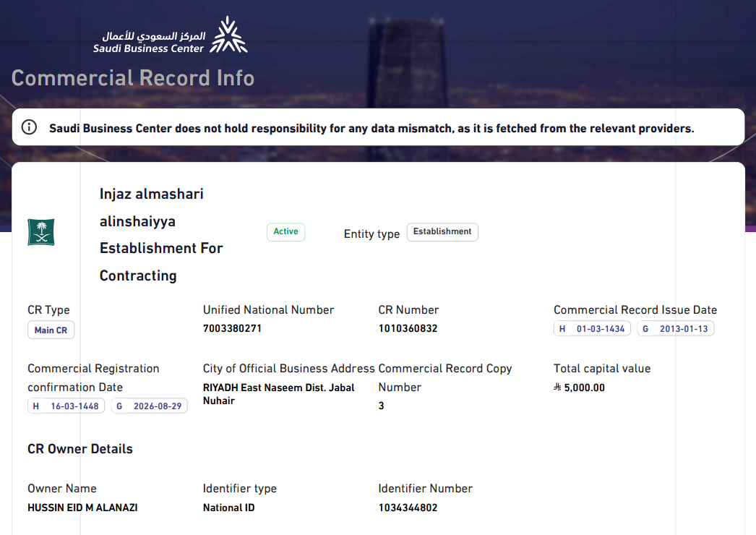756x535 pixels.
Task: Click the Identifier Number 1034344802
Action: point(408,508)
